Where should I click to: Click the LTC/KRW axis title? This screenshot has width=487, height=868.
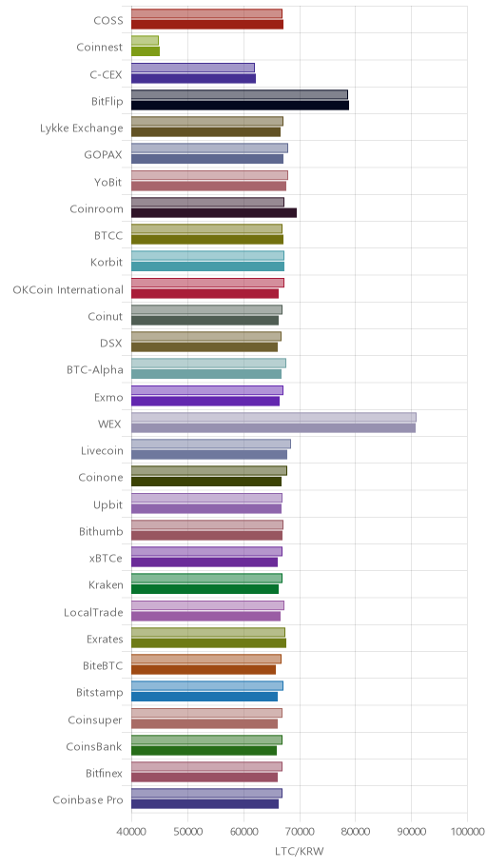[300, 851]
